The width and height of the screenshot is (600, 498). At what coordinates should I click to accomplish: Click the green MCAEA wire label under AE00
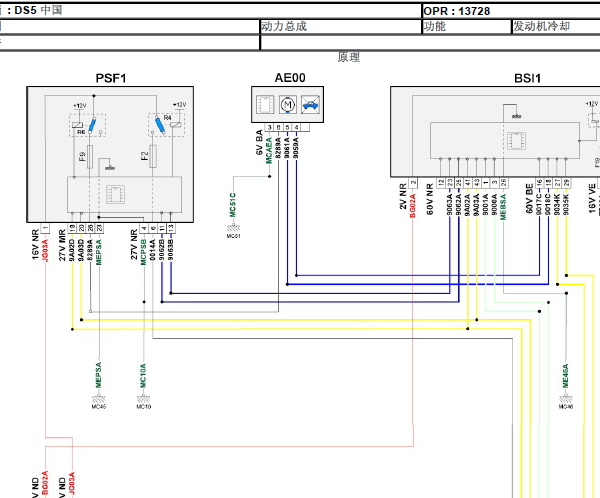coord(269,163)
